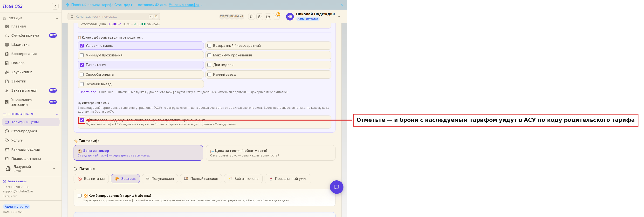The image size is (644, 217).
Task: Click the Номера icon in sidebar
Action: [7, 63]
